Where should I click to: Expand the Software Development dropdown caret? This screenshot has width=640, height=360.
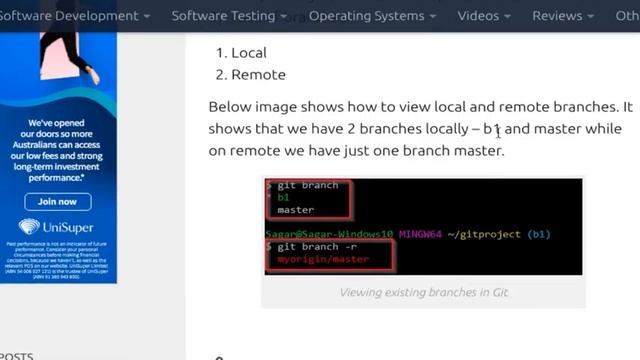pyautogui.click(x=147, y=17)
